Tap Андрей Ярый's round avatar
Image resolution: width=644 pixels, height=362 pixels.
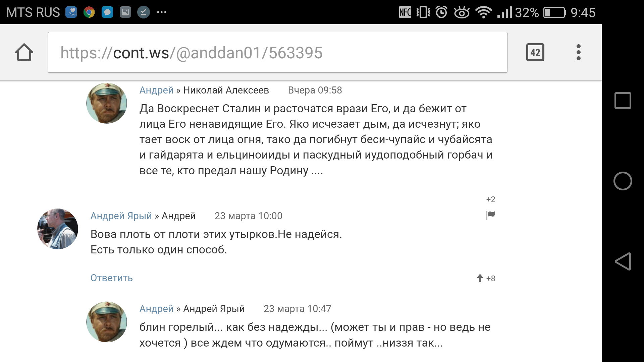58,229
